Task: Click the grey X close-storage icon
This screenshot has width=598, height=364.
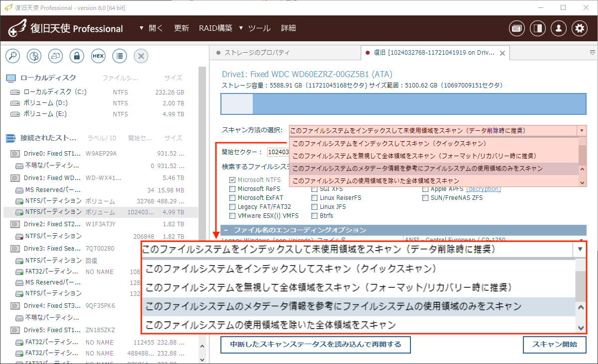Action: (141, 56)
